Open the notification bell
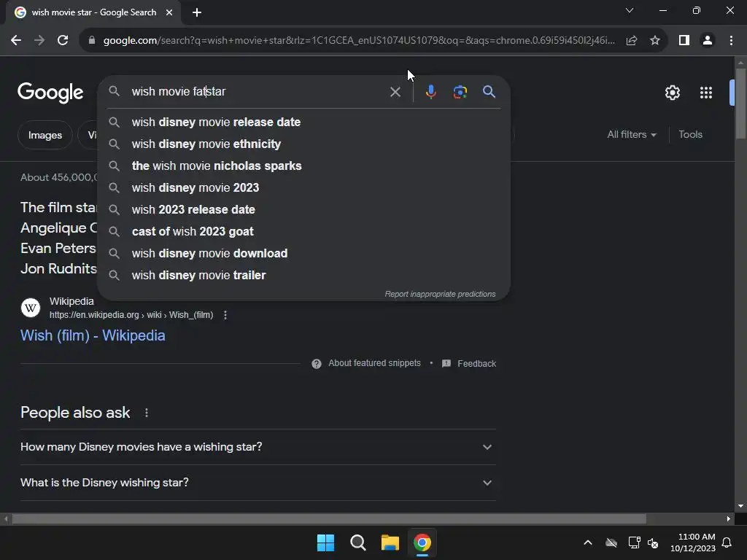This screenshot has width=747, height=560. (x=727, y=542)
